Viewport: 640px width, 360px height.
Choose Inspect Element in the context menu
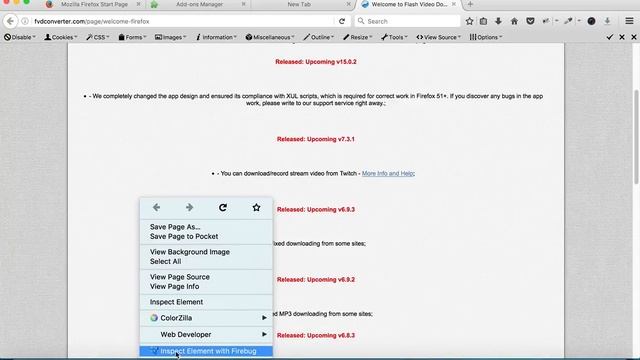(206, 302)
